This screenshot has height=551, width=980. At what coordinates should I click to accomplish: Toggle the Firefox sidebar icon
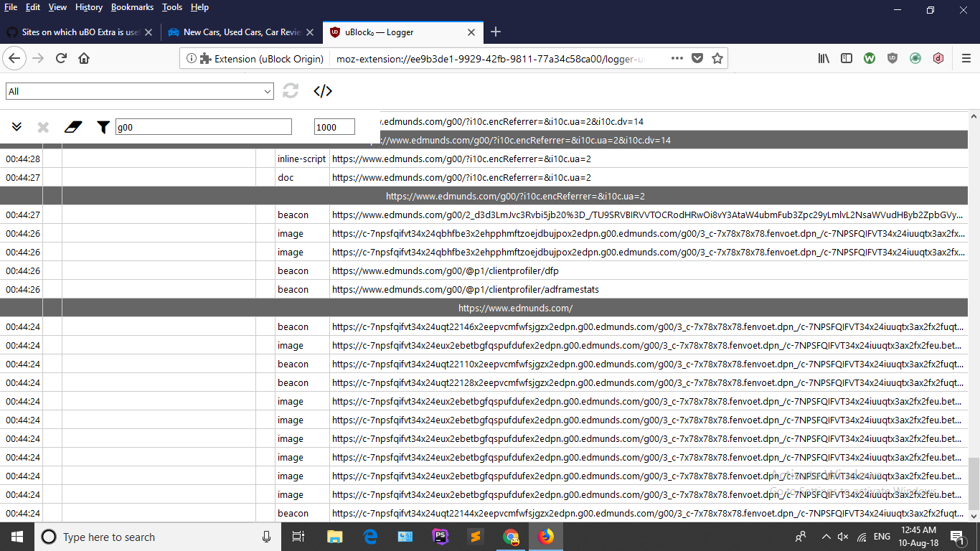pos(847,58)
